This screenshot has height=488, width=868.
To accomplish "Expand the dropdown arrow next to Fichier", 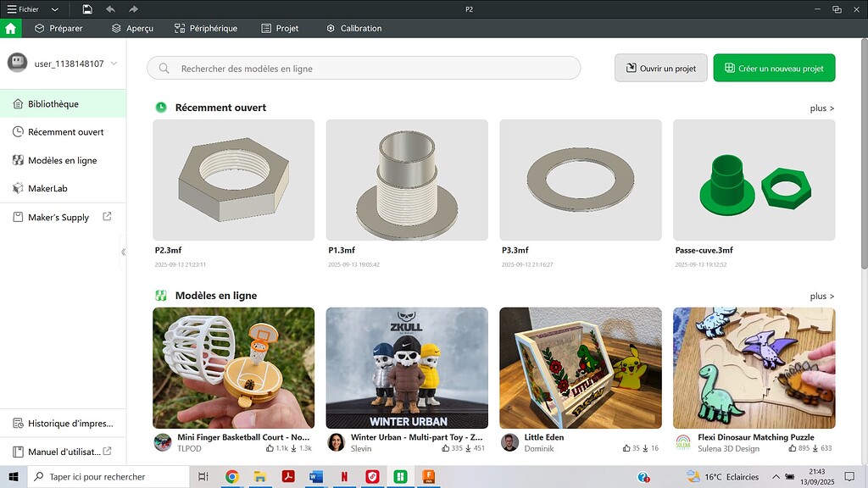I will pos(55,9).
